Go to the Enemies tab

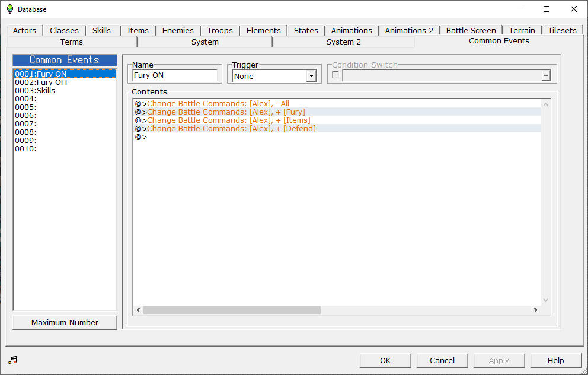point(178,30)
